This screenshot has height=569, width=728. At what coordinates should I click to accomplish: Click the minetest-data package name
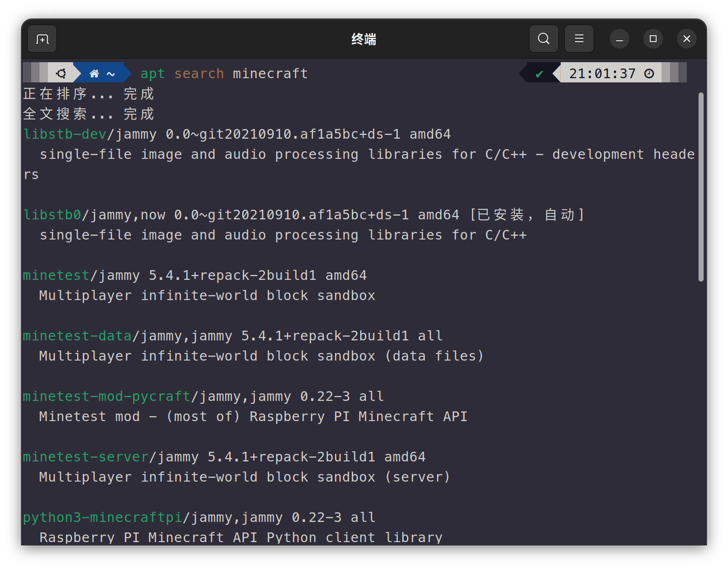click(77, 336)
